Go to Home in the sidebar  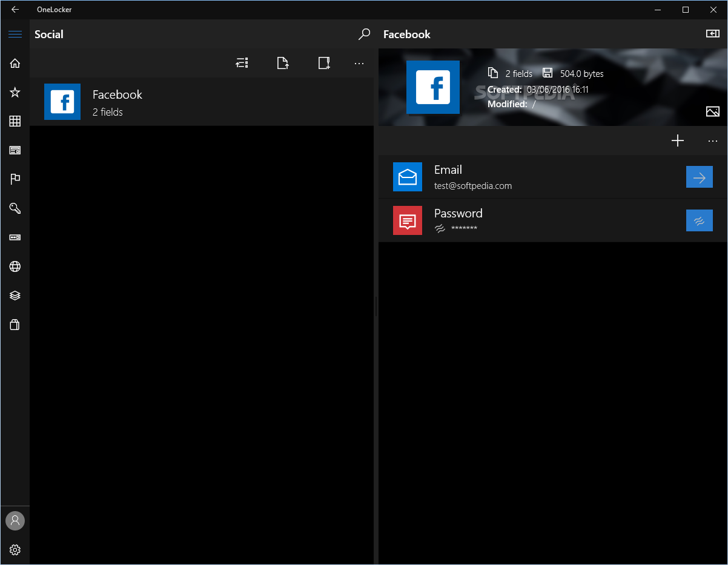tap(15, 63)
